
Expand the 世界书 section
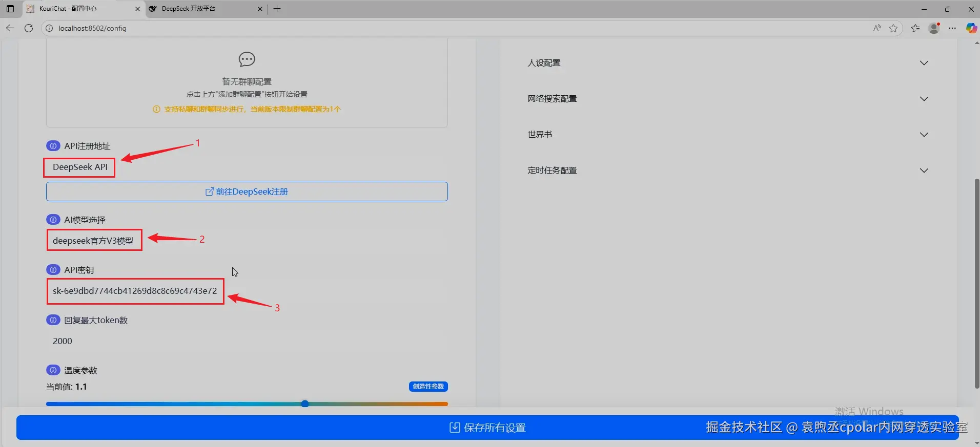pyautogui.click(x=728, y=135)
